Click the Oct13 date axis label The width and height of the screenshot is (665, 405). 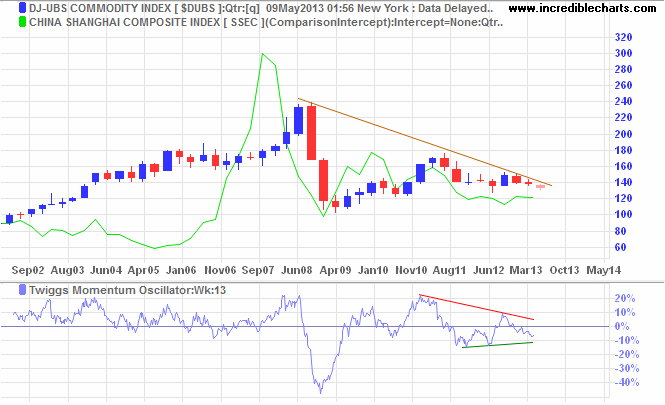564,270
